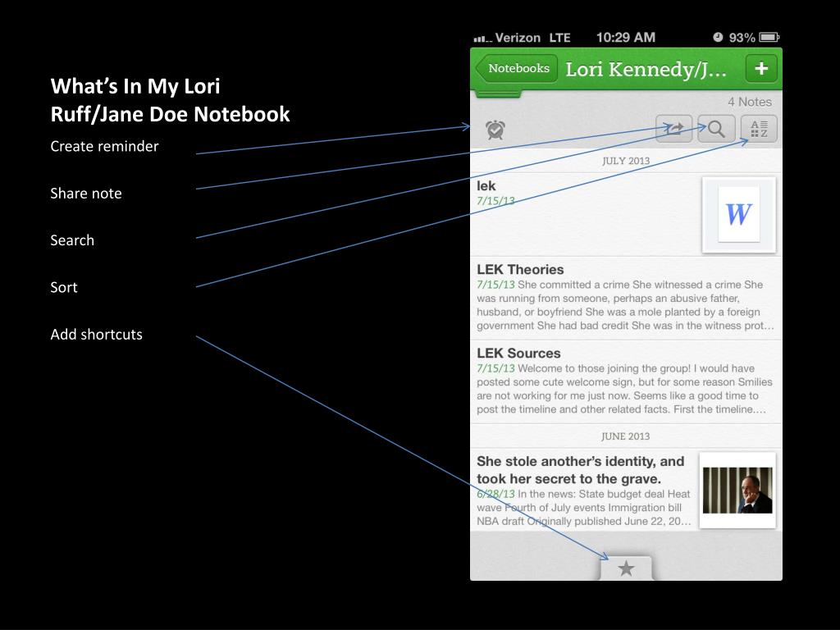
Task: Click the slide title 'What's In My Lori'
Action: pyautogui.click(x=135, y=86)
